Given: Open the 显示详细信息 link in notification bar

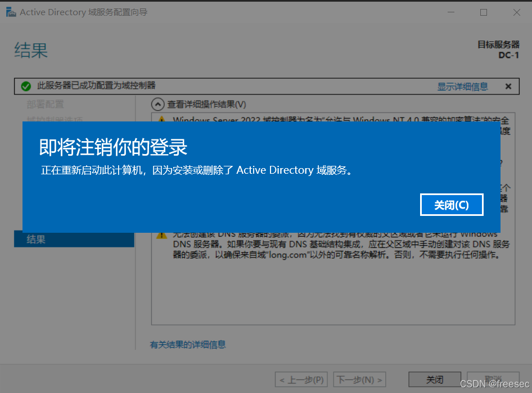Looking at the screenshot, I should (462, 87).
